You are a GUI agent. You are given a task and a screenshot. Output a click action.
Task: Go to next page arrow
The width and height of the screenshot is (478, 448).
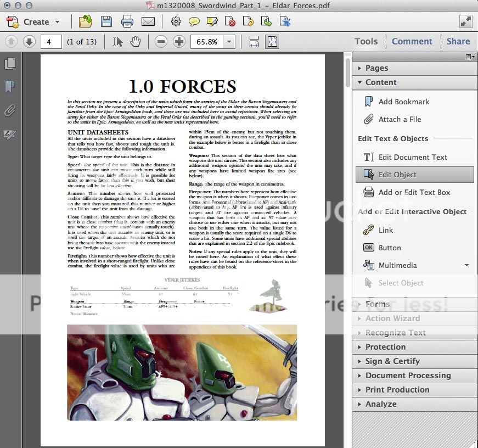tap(29, 42)
